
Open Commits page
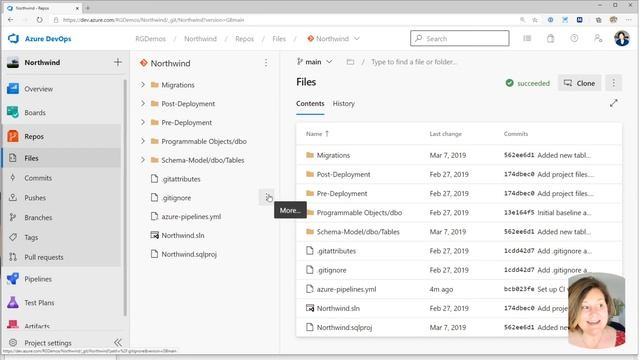point(38,178)
